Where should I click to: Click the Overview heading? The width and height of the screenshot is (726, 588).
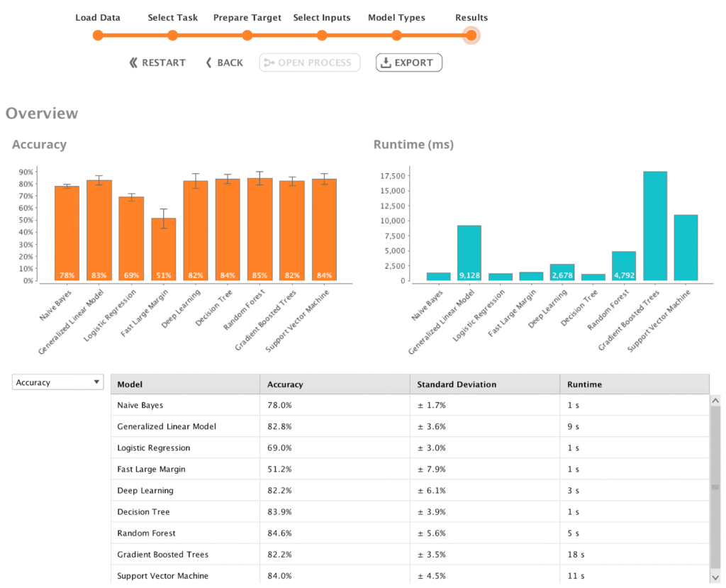tap(42, 113)
